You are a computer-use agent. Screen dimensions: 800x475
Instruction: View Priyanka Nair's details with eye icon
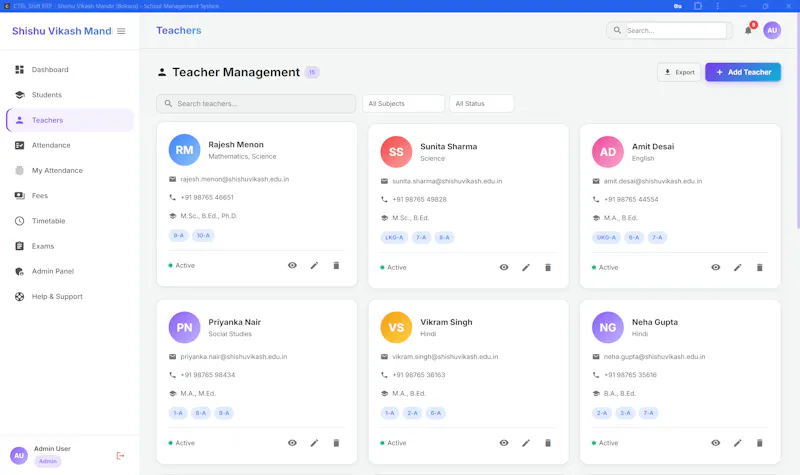(x=292, y=443)
